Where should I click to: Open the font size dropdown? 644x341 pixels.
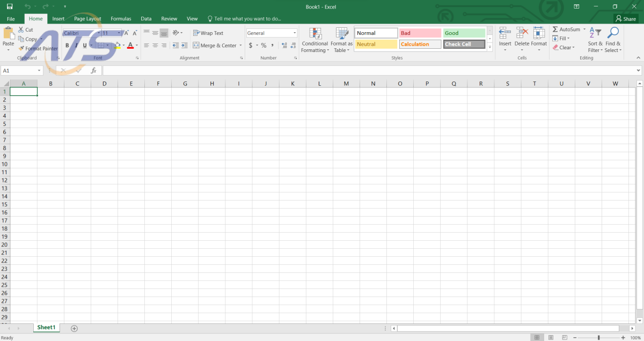coord(119,33)
